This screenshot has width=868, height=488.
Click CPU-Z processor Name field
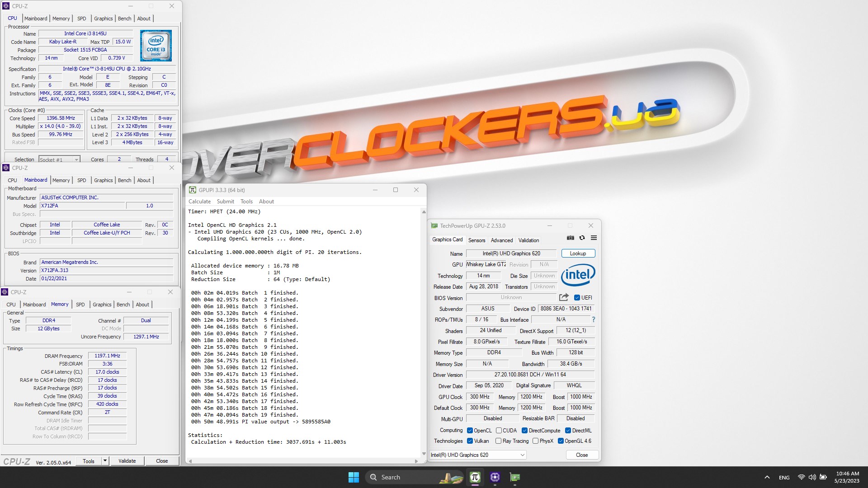(x=85, y=33)
